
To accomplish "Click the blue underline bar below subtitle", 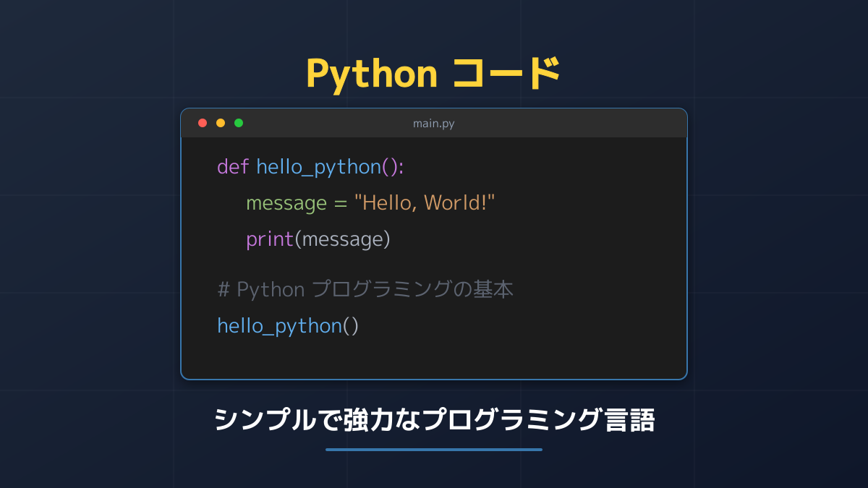I will click(434, 450).
